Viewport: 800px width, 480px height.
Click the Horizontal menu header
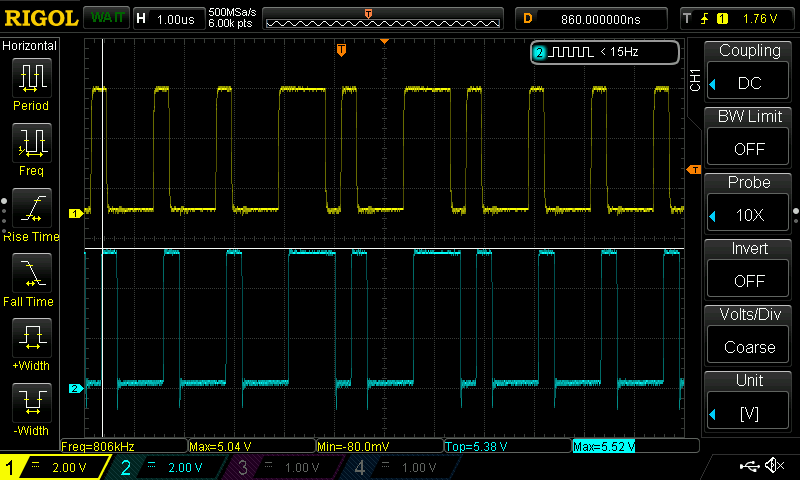(31, 46)
